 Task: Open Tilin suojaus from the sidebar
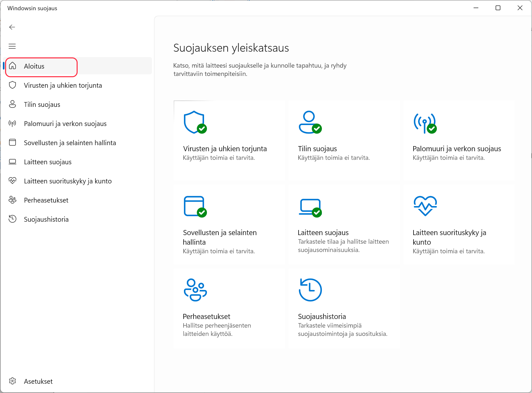point(42,105)
